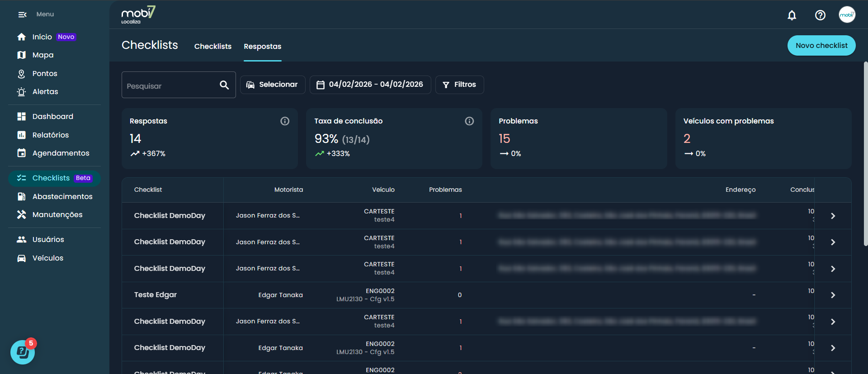Open Selecionar vehicle selector
Screen dimensions: 868x374
tap(272, 85)
